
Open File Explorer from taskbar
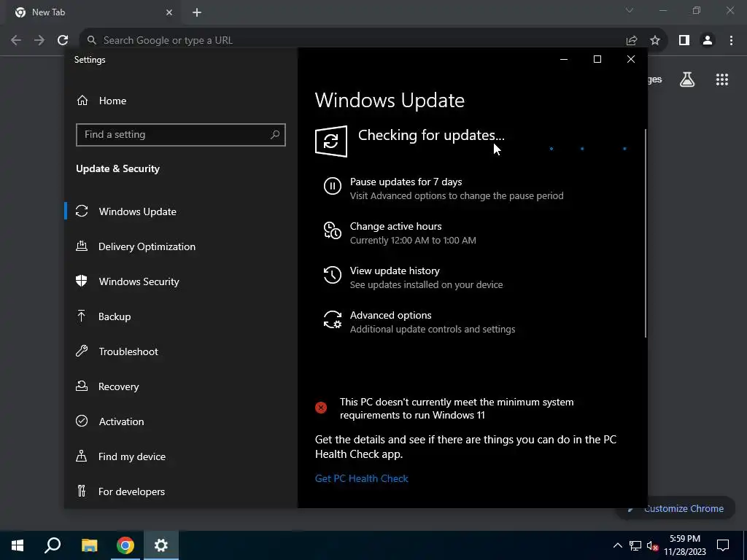89,545
